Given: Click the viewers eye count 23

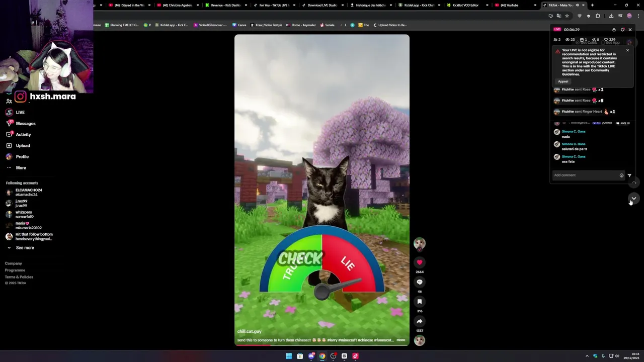Looking at the screenshot, I should click(570, 40).
